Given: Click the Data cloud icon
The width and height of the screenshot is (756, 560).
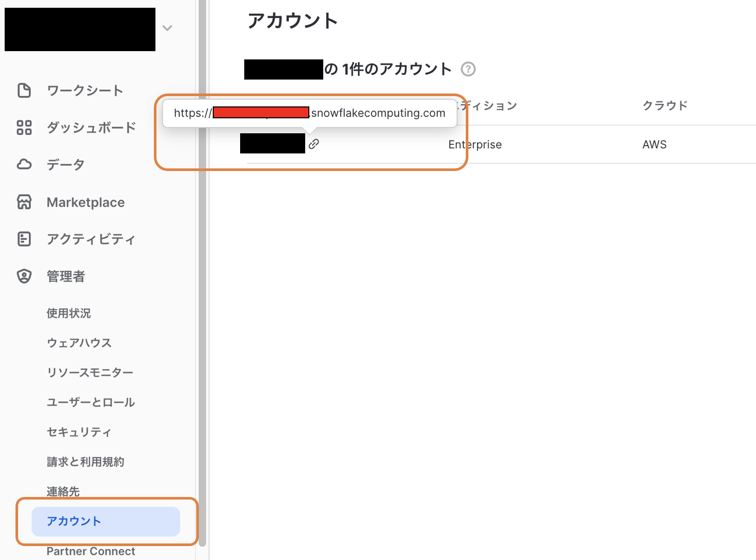Looking at the screenshot, I should click(24, 165).
